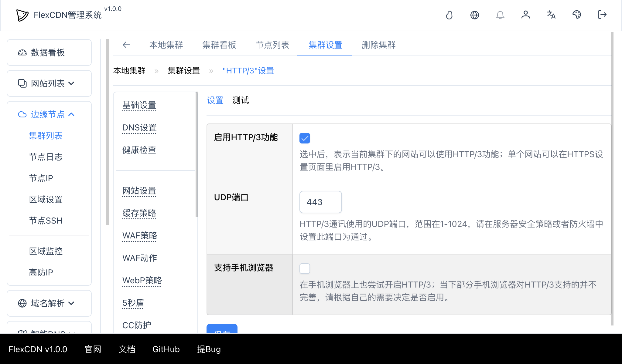Toggle the HTTP/3 enable checkbox off

coord(305,138)
